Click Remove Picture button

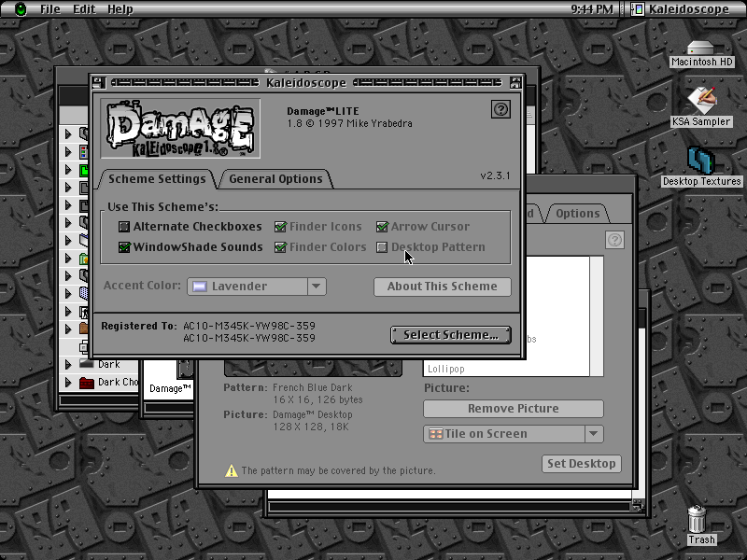514,409
